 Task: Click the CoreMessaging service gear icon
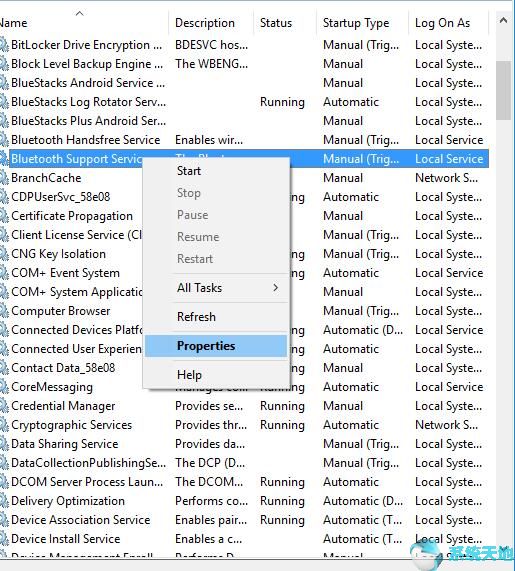pos(4,387)
